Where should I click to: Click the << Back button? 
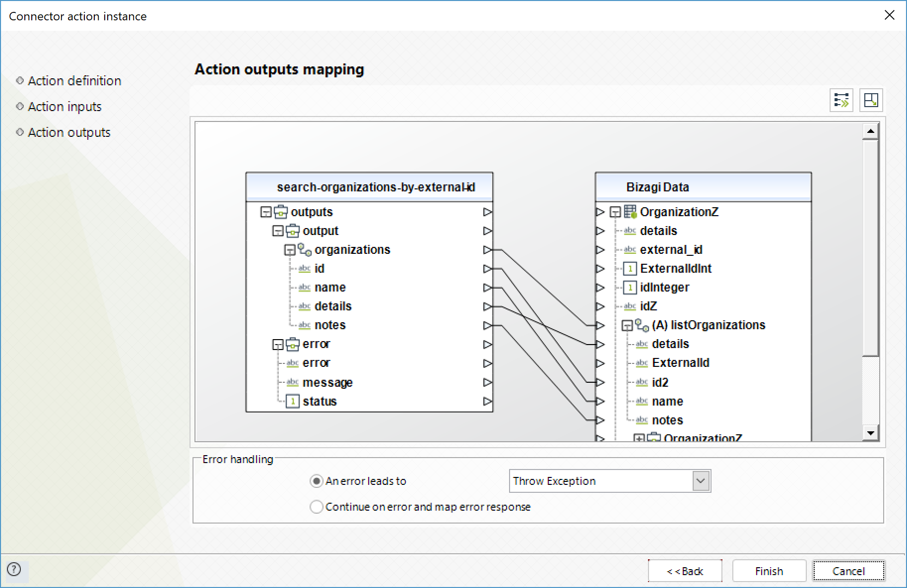coord(685,571)
